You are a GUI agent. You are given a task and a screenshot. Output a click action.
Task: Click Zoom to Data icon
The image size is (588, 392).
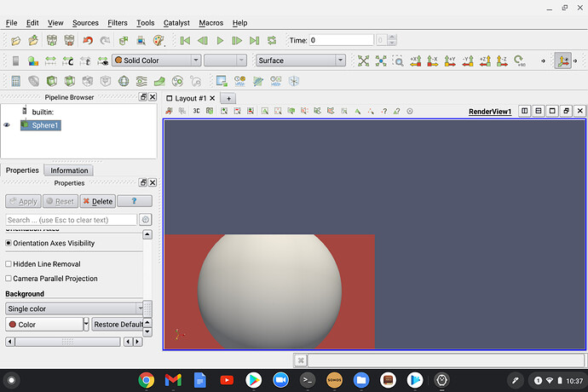[381, 61]
